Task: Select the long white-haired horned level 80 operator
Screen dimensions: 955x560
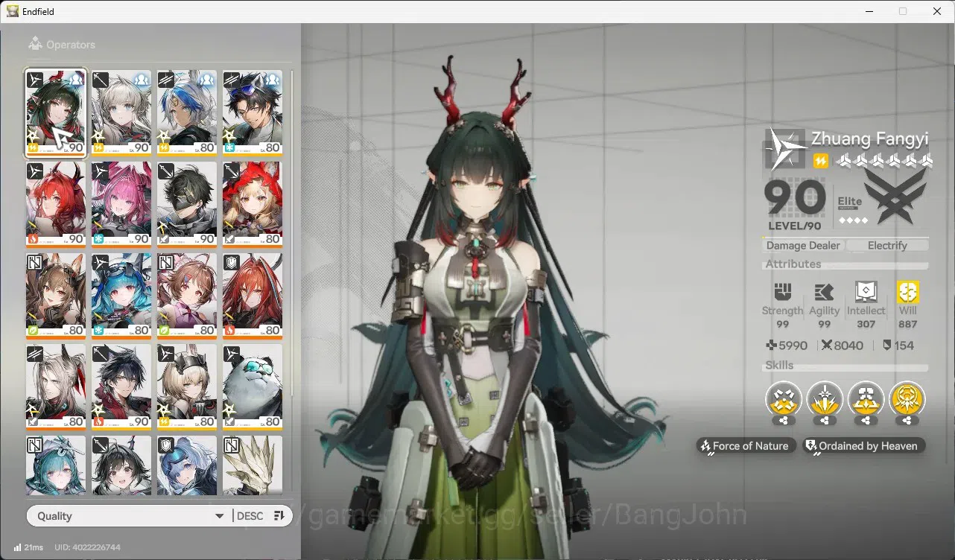Action: coord(56,387)
